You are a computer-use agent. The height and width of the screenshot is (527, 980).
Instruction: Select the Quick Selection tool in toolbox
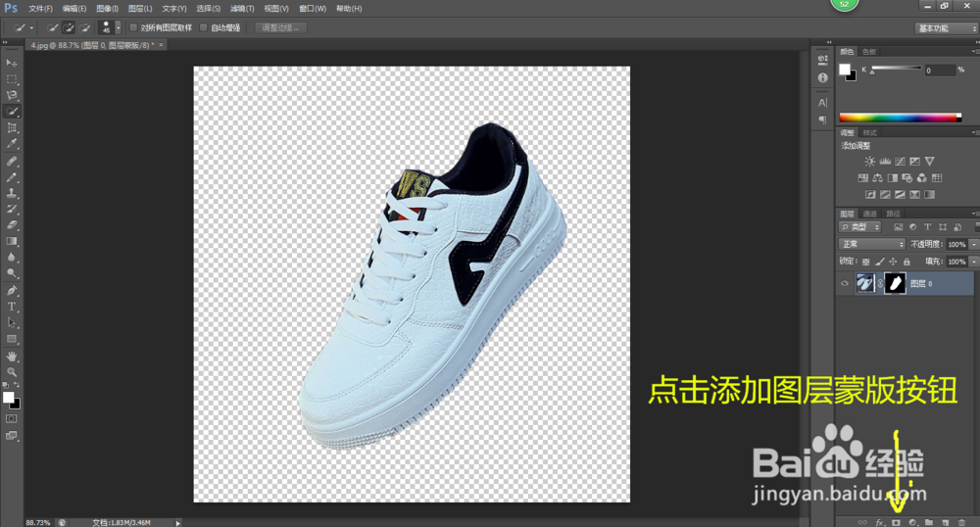pos(11,111)
